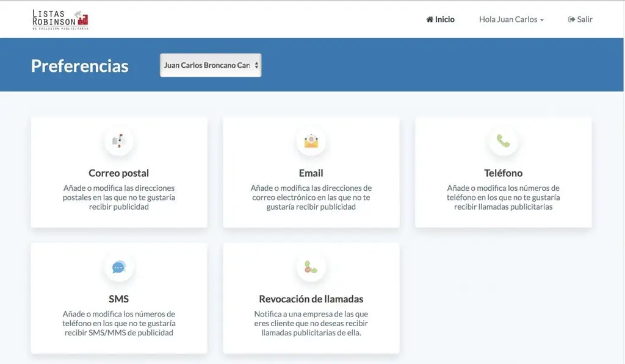Open the Correo postal preferences card
The image size is (625, 364).
pos(118,173)
